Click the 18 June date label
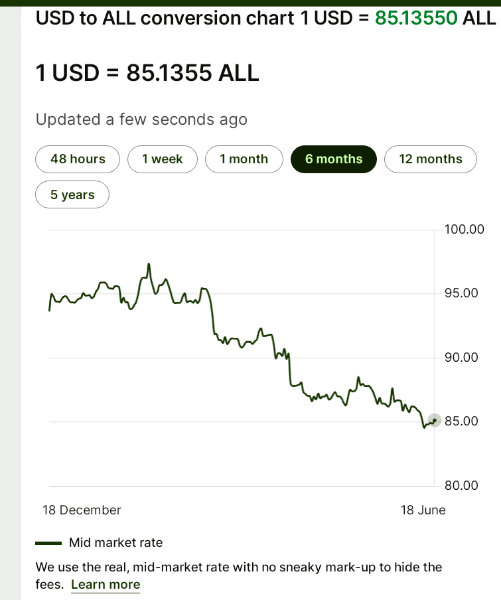 click(423, 510)
